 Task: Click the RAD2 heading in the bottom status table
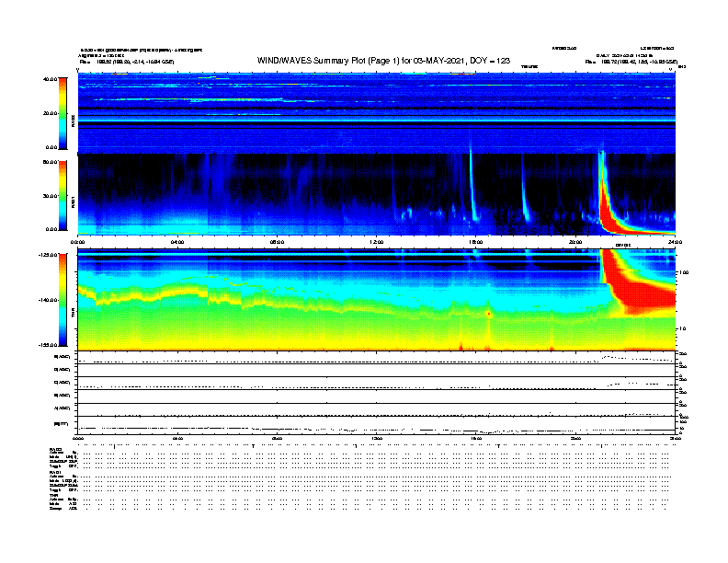click(x=55, y=450)
